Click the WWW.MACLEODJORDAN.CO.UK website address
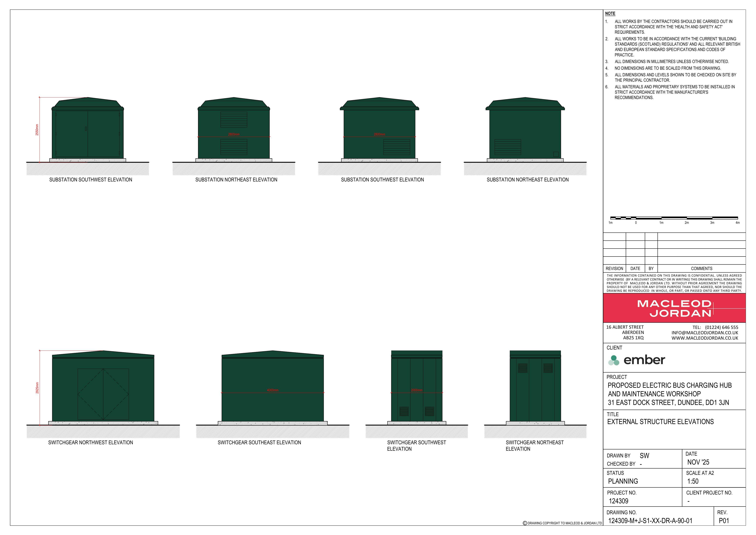Viewport: 756px width, 535px height. click(705, 338)
